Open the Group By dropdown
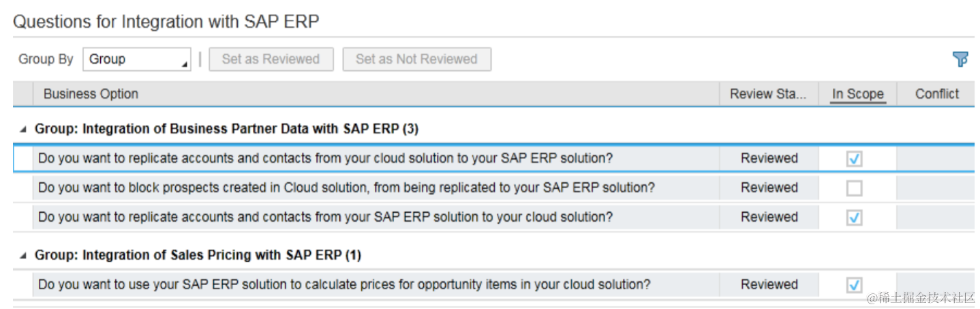Image resolution: width=980 pixels, height=309 pixels. (137, 59)
